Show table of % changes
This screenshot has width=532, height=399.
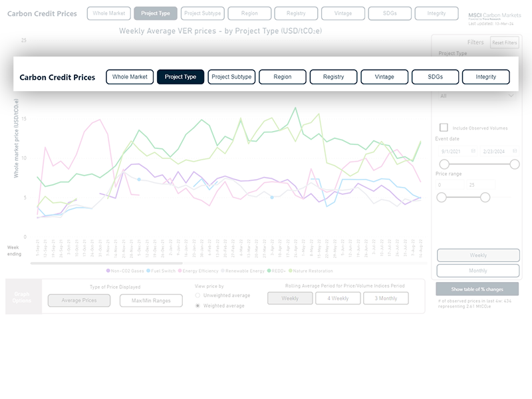(x=477, y=289)
